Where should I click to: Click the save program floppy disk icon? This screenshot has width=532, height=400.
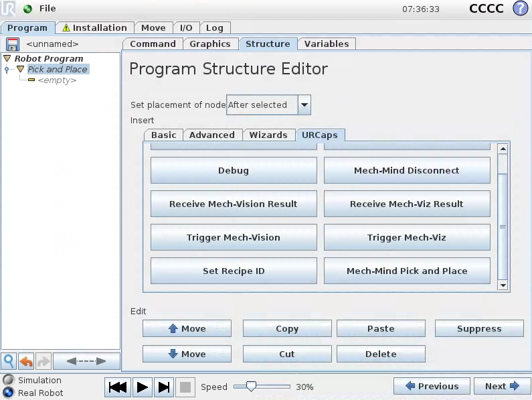click(x=13, y=44)
